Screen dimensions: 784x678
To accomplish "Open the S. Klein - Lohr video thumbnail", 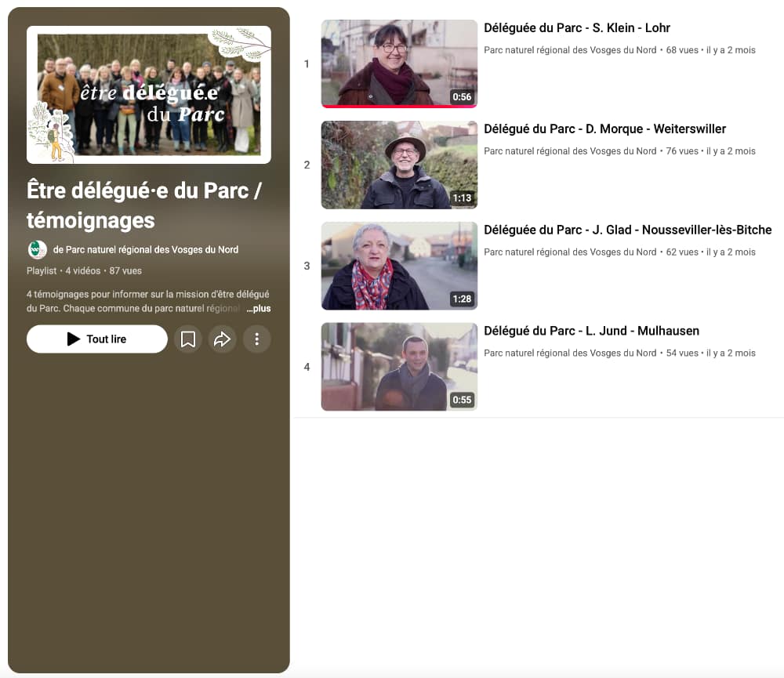I will click(x=399, y=63).
